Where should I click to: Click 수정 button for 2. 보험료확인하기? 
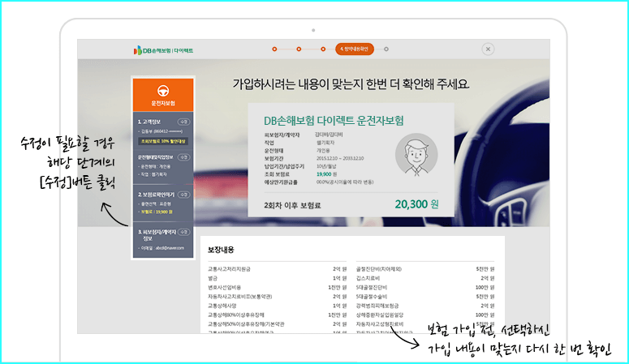[184, 195]
